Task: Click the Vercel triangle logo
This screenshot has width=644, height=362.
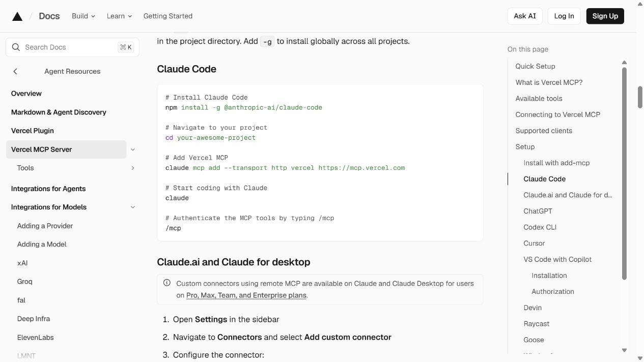Action: pos(17,16)
